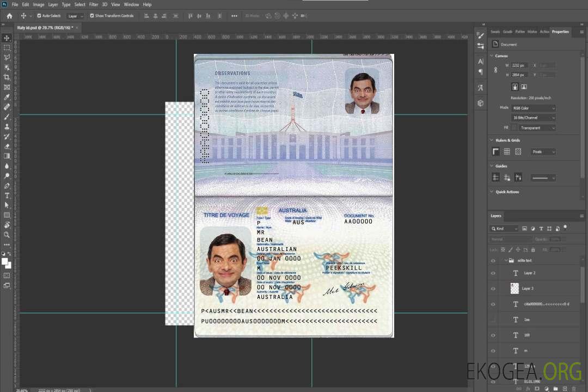
Task: Hide the Layer 3 layer
Action: pos(493,289)
